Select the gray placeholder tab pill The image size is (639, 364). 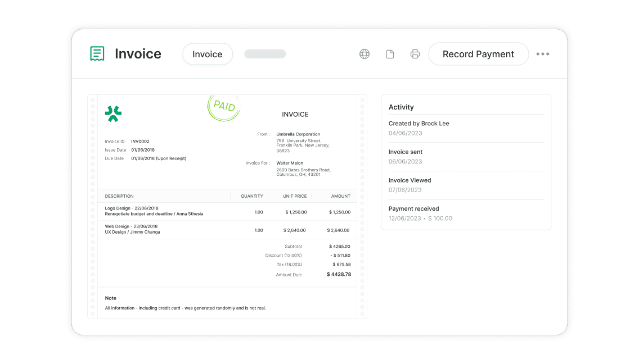[265, 54]
